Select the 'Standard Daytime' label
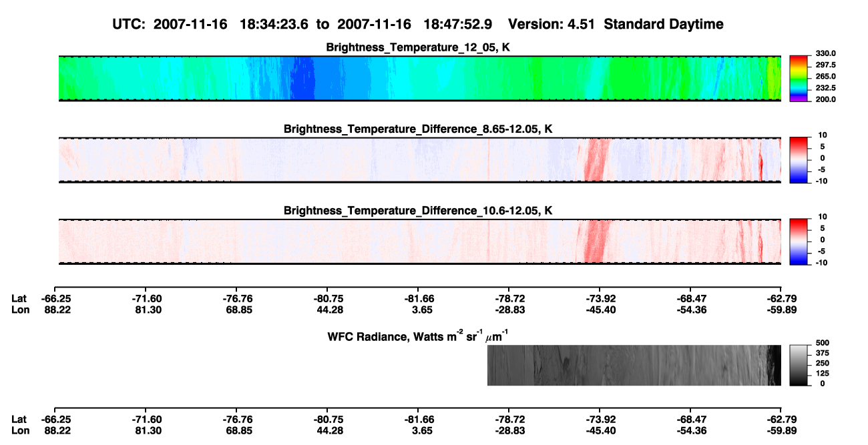 tap(662, 25)
